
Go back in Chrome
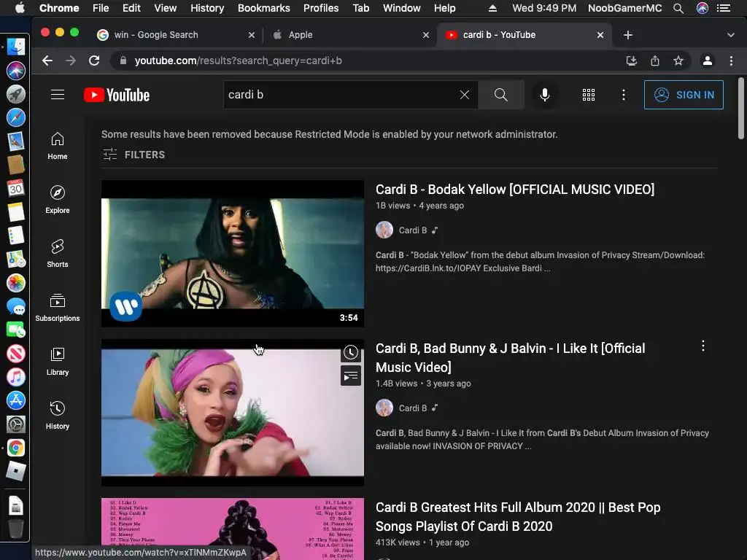click(47, 61)
